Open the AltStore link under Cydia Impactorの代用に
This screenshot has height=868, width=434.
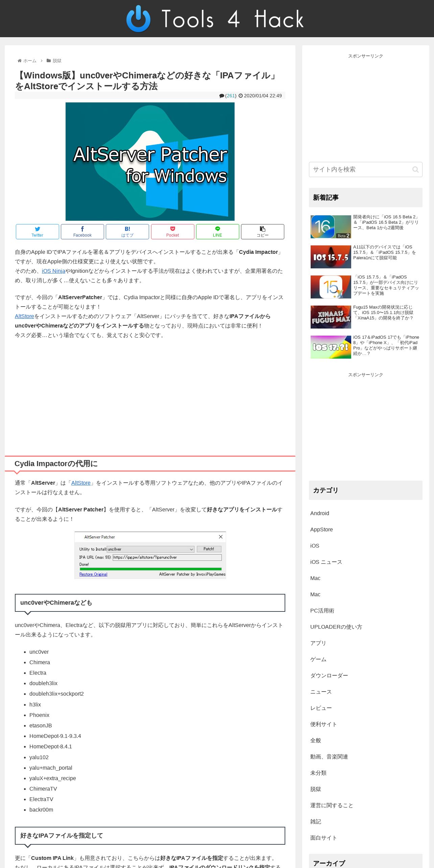81,483
